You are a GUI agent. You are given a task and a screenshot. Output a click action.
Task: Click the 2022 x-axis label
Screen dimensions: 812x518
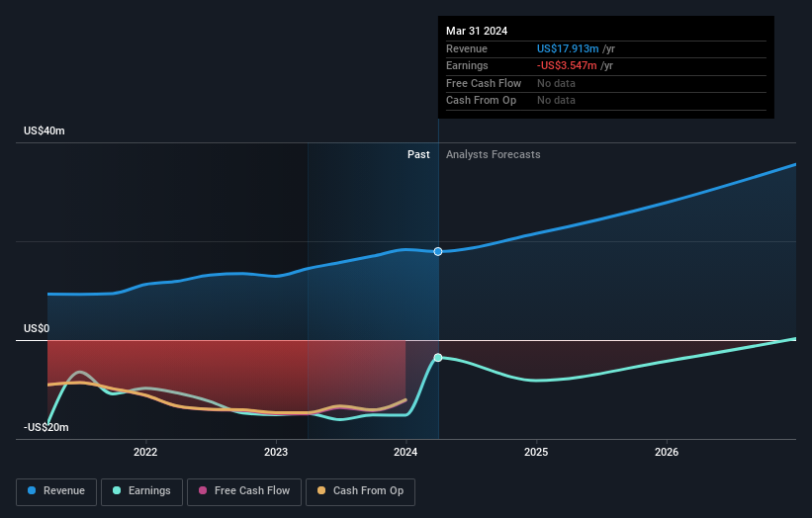(145, 452)
